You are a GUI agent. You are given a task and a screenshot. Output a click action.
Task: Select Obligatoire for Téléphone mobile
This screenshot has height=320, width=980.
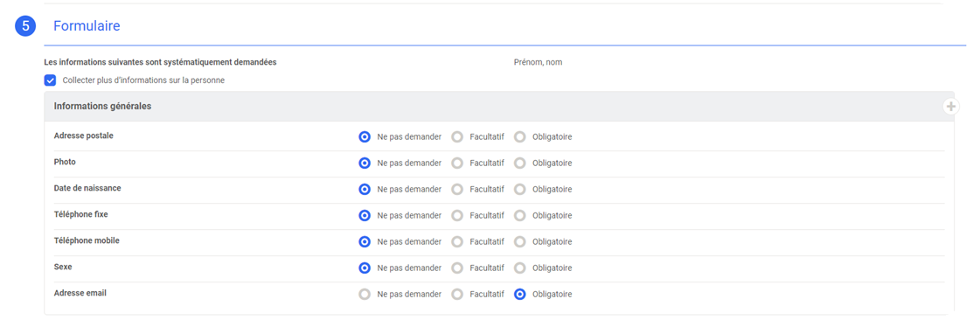pos(520,242)
